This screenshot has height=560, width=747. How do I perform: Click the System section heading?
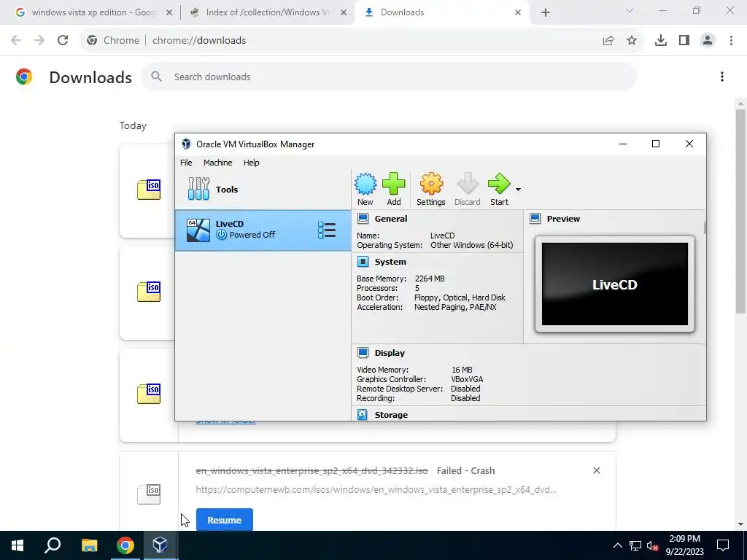(x=390, y=262)
